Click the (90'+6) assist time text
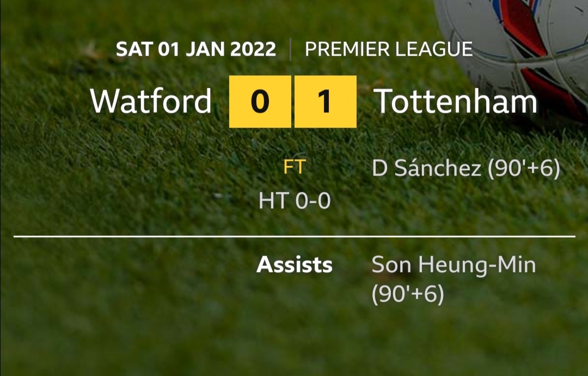 click(x=408, y=294)
